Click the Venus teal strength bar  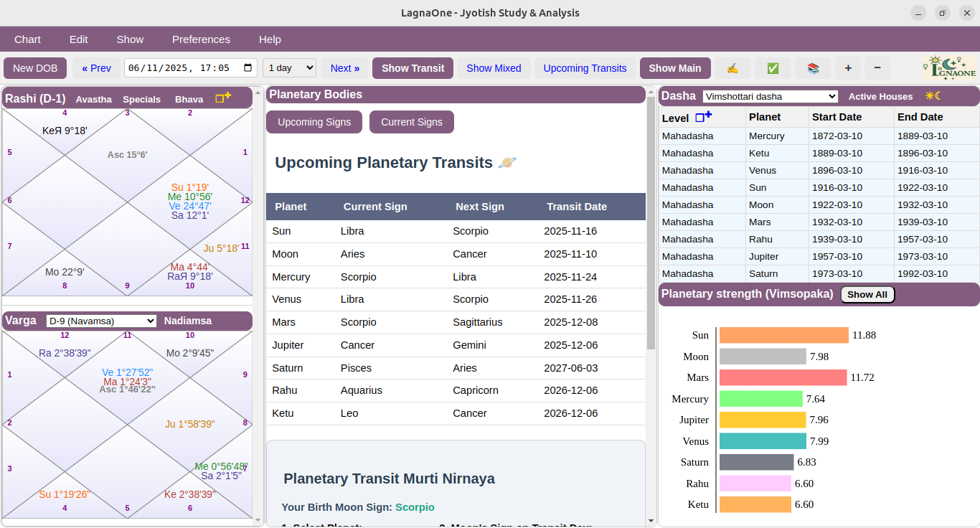[763, 441]
